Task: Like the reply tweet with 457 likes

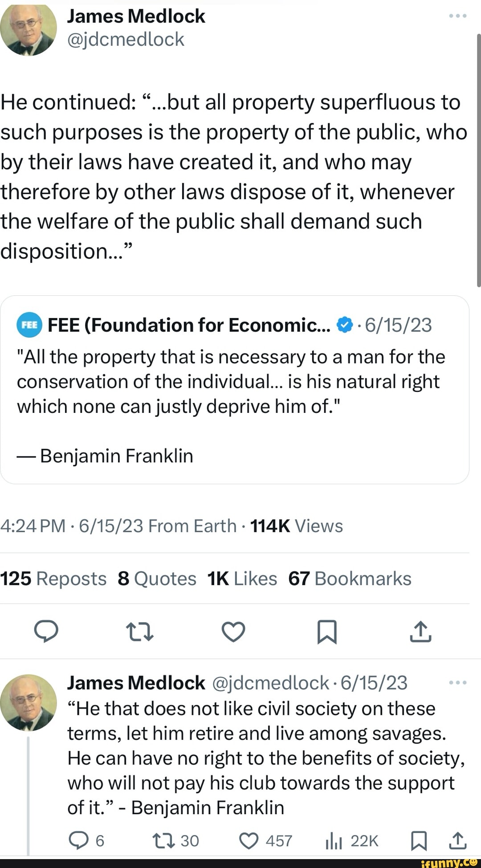Action: click(x=249, y=840)
